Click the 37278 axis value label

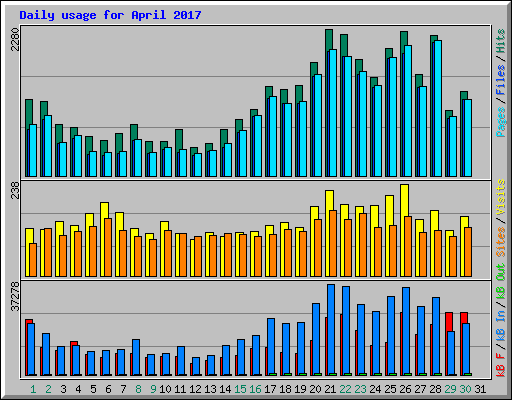(15, 296)
